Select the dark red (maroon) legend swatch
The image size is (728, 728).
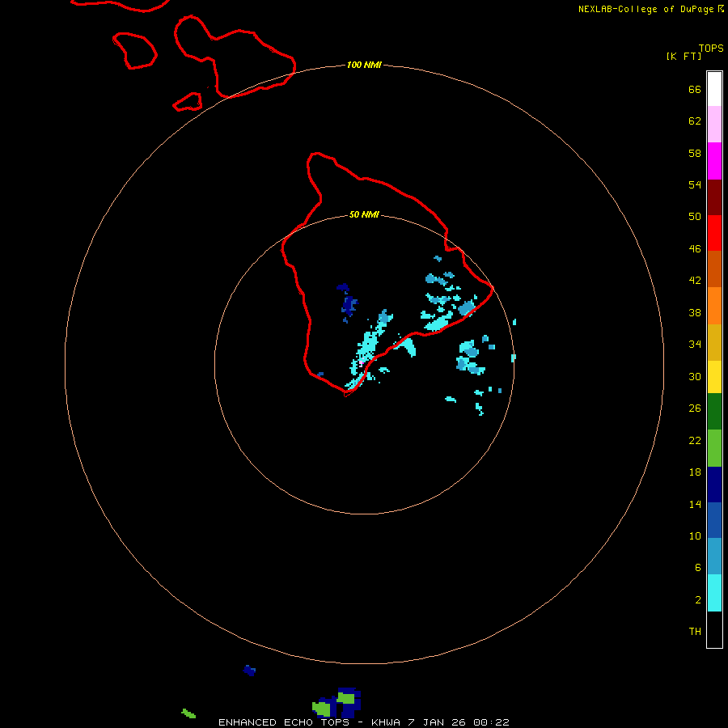pos(714,197)
